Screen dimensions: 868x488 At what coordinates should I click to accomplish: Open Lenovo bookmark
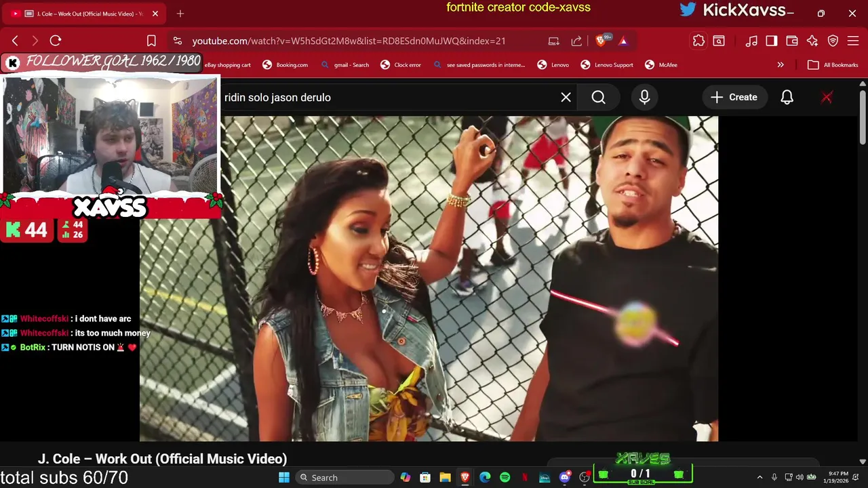pyautogui.click(x=553, y=65)
